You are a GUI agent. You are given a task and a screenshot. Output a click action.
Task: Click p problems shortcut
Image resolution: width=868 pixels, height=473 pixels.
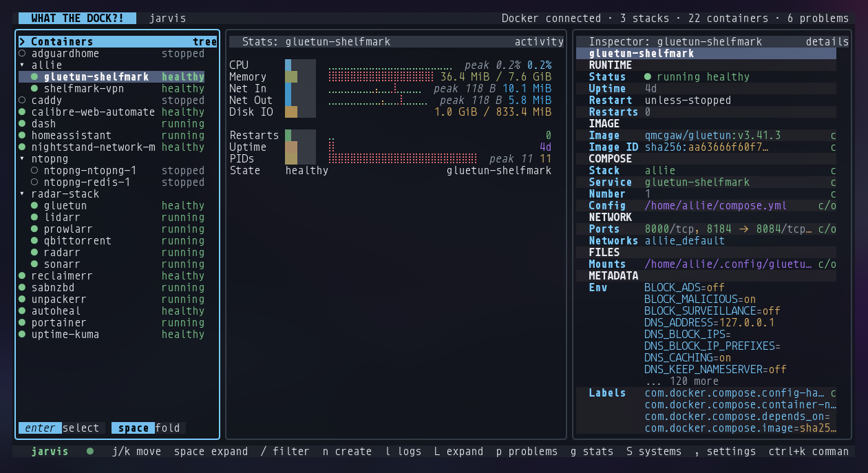pos(527,452)
